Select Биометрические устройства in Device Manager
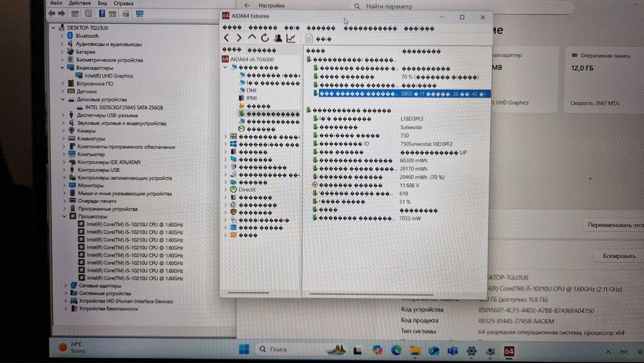 point(109,59)
